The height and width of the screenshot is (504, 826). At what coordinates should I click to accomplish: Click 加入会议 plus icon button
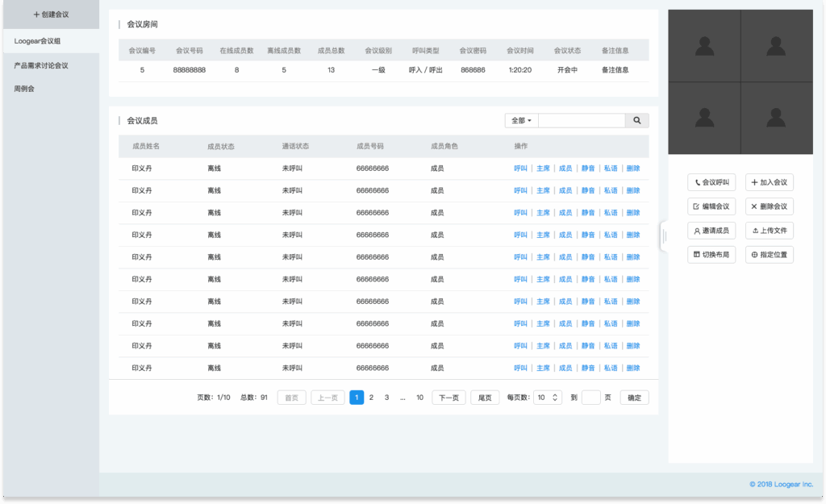tap(769, 183)
